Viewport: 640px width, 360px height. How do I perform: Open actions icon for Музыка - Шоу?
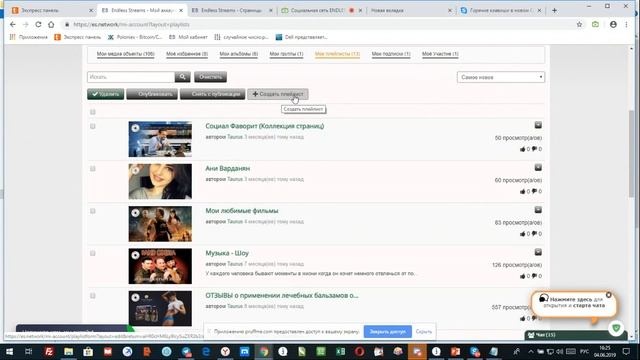(x=538, y=252)
